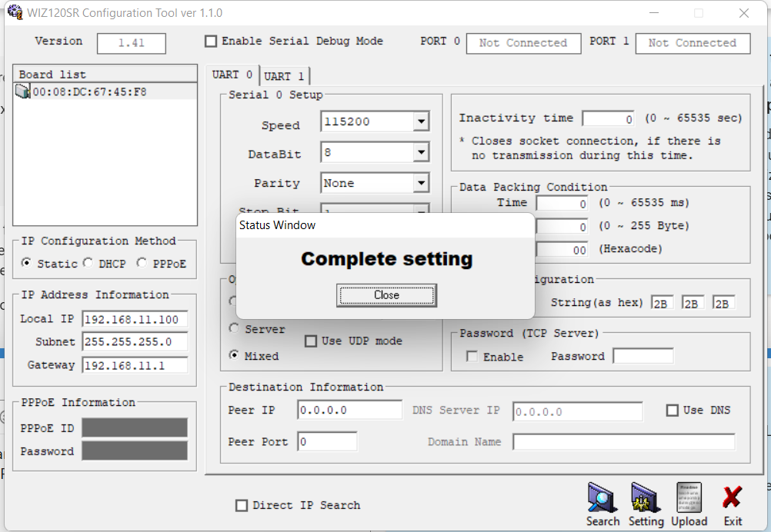Click the Gateway address field
771x532 pixels.
click(135, 365)
